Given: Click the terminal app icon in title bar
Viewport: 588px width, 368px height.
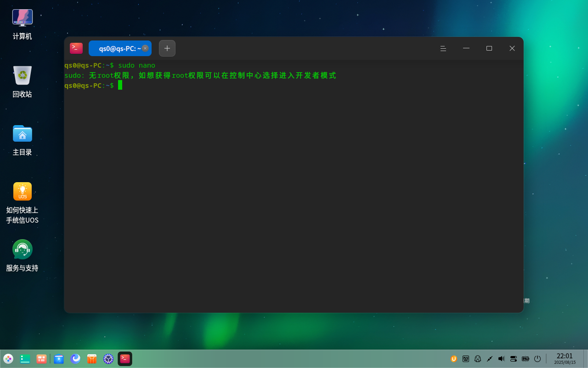Looking at the screenshot, I should (76, 48).
